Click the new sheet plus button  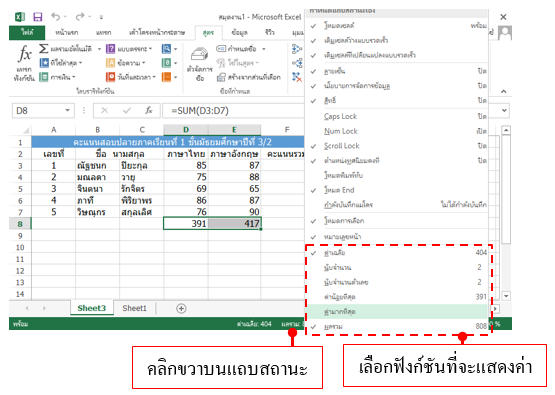(181, 309)
